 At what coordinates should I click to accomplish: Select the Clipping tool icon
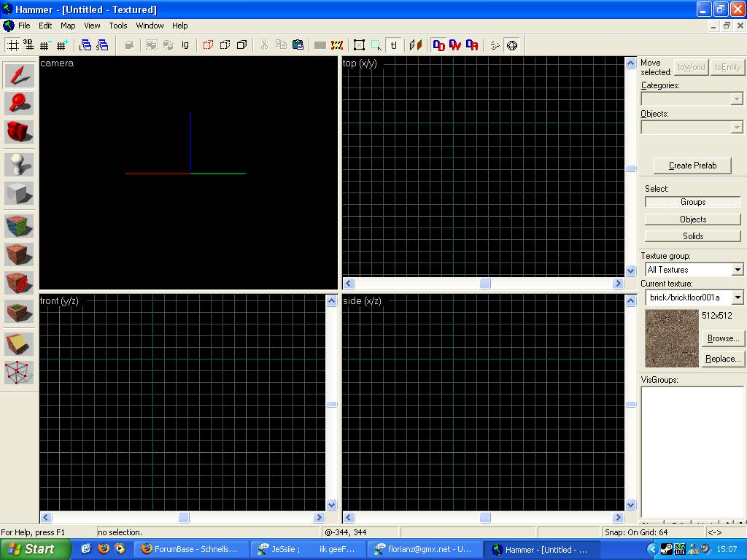[19, 344]
